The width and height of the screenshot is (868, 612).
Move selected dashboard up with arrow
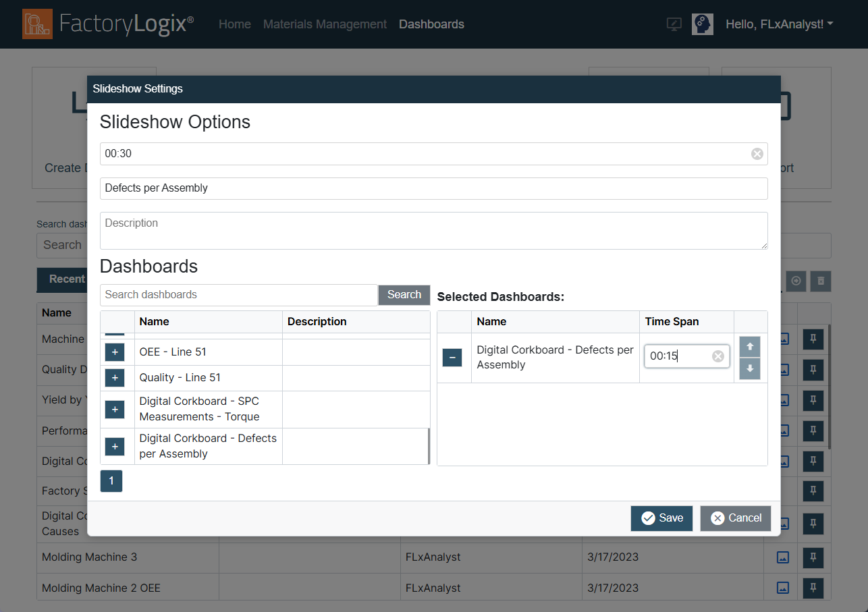click(750, 347)
